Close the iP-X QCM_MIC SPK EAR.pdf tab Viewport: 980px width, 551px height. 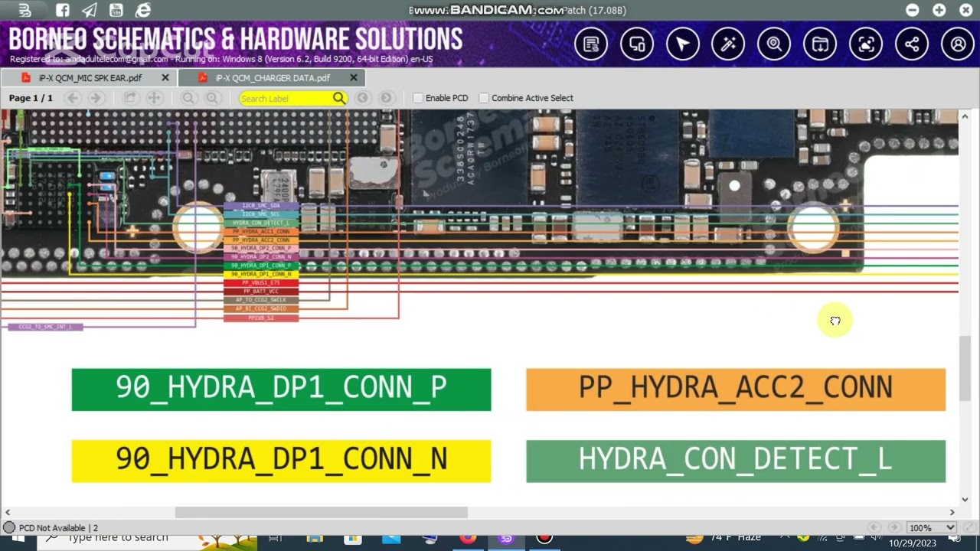tap(165, 78)
